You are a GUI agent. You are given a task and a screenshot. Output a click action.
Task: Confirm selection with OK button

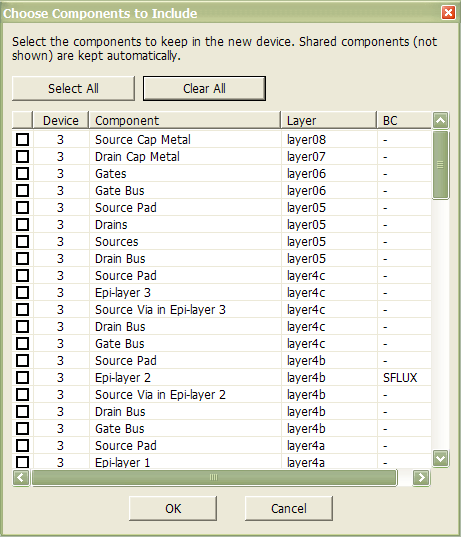pos(173,509)
